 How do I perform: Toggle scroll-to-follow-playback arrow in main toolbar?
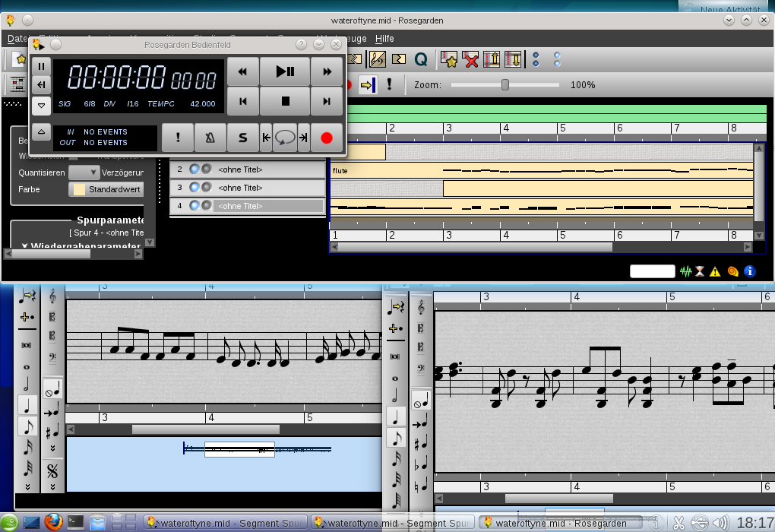[368, 84]
